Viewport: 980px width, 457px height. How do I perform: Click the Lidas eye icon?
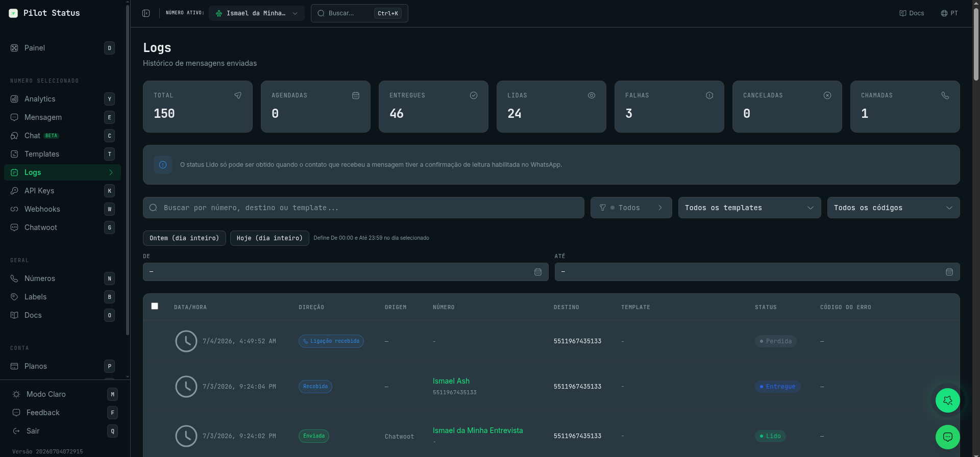(592, 95)
